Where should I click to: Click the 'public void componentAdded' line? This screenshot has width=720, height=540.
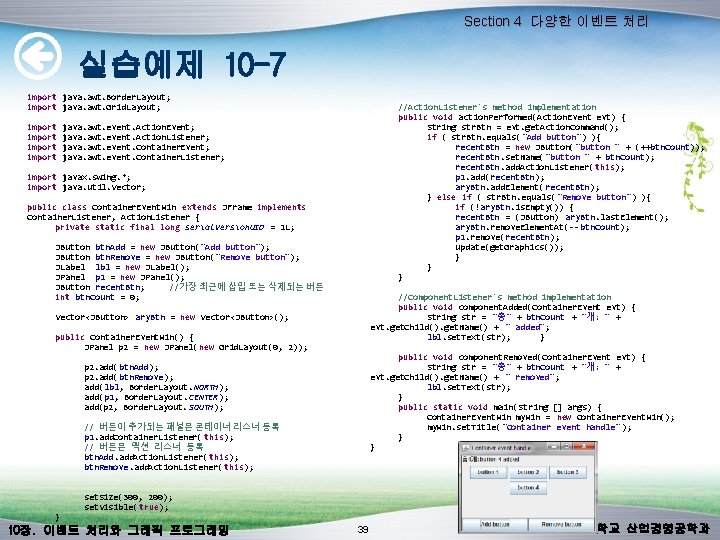coord(517,307)
